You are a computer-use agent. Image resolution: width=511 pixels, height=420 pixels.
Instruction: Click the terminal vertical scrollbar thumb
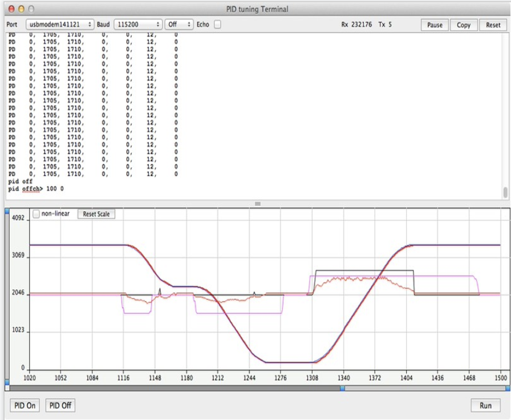(505, 192)
